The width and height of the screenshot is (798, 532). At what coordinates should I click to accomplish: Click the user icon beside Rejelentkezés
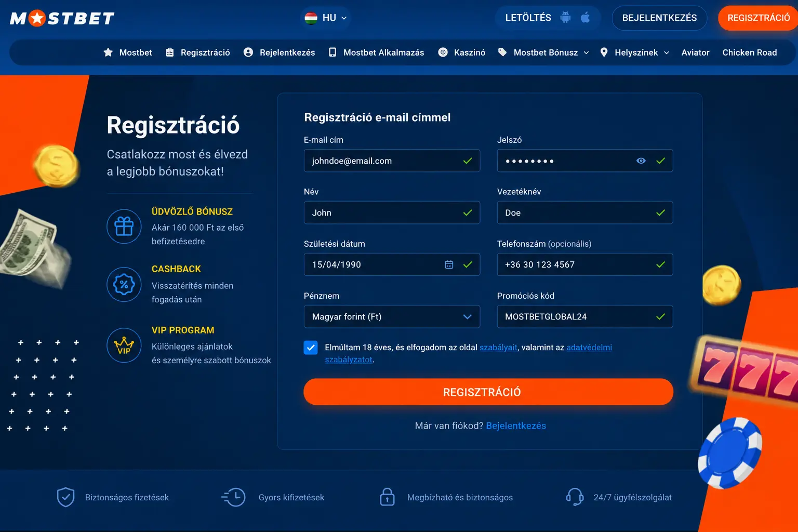click(x=248, y=52)
